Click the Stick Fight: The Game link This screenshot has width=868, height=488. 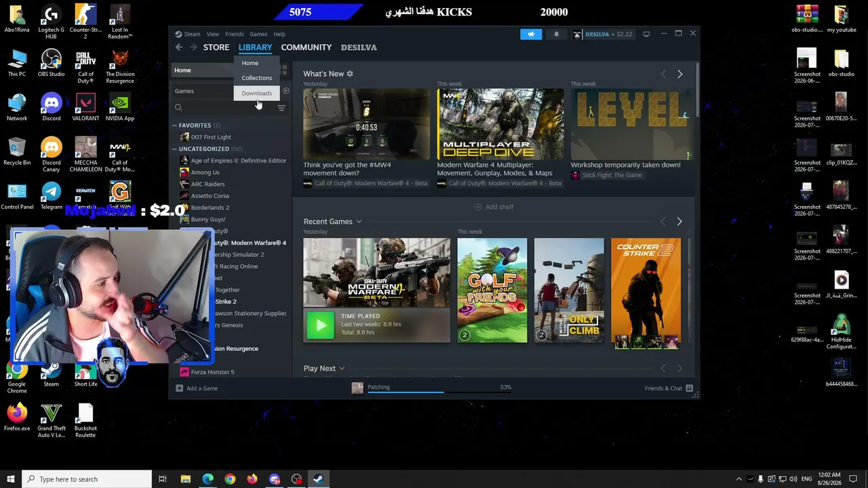612,176
